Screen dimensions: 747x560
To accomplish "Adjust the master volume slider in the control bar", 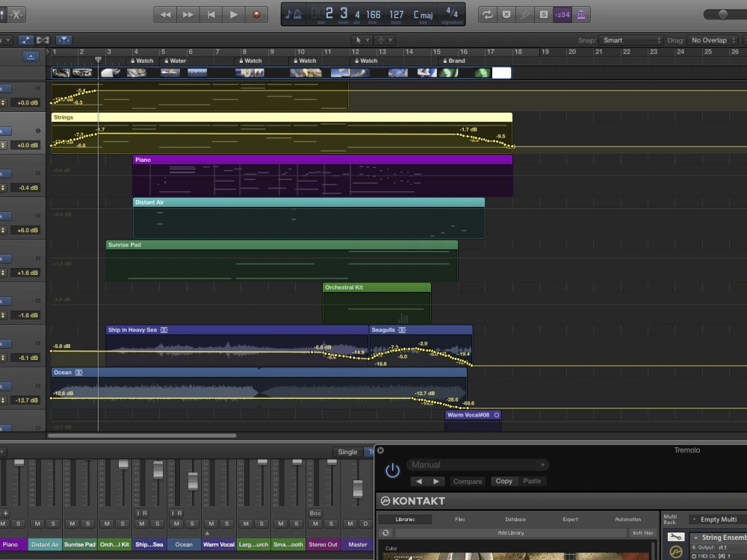I will (722, 14).
